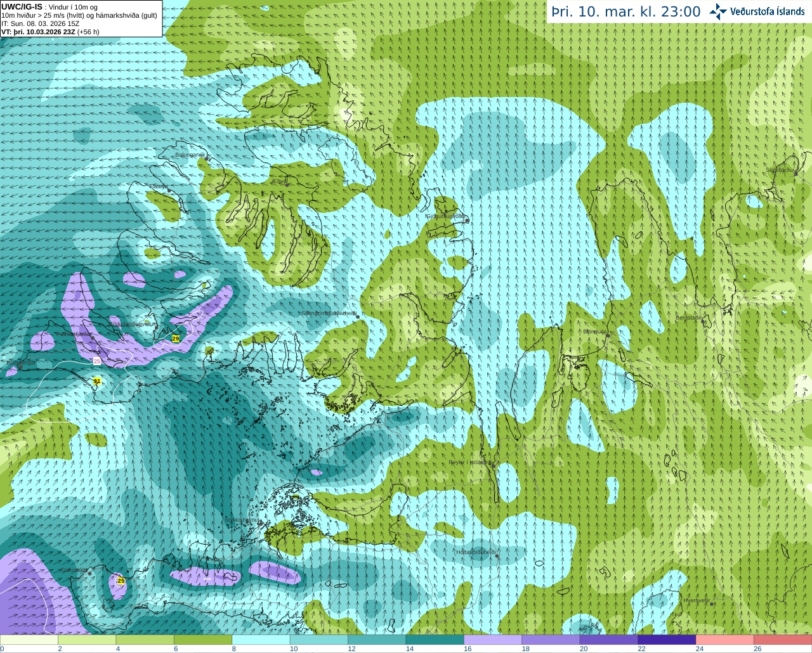The height and width of the screenshot is (653, 812).
Task: Click the Veðurstofa Íslands logo icon
Action: (x=718, y=11)
